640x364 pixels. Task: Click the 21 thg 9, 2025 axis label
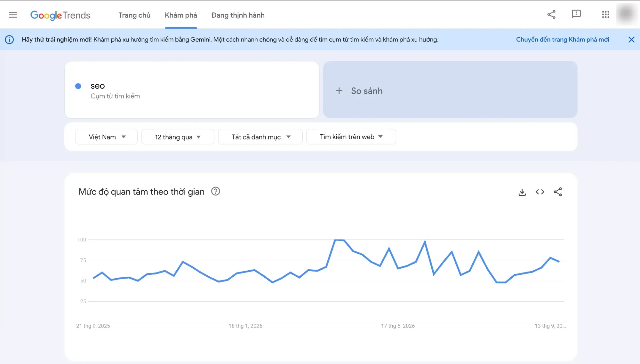click(x=93, y=326)
